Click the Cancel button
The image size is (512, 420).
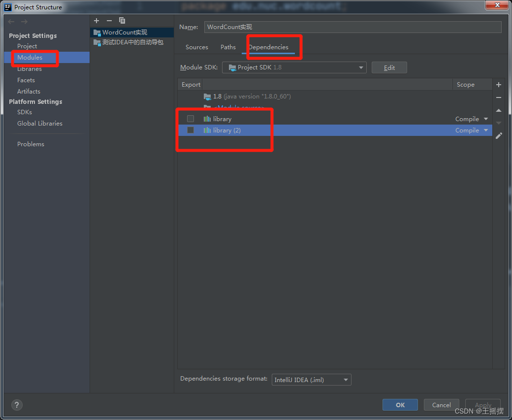(x=442, y=405)
